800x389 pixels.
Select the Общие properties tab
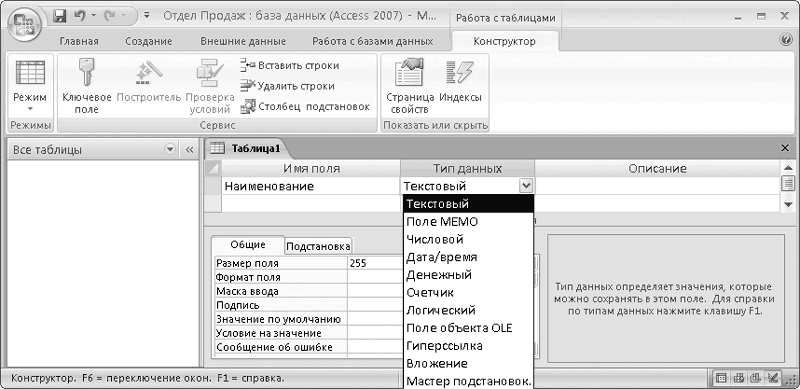247,245
